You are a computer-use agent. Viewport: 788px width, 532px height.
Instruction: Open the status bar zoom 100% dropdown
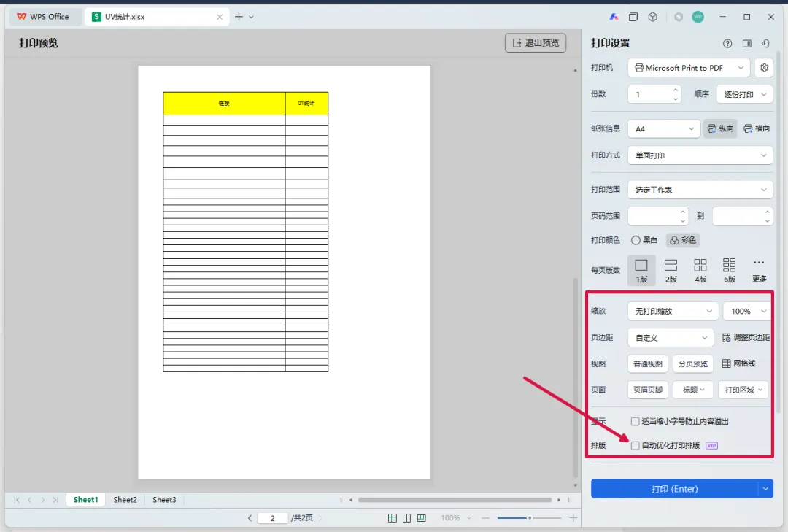point(456,518)
